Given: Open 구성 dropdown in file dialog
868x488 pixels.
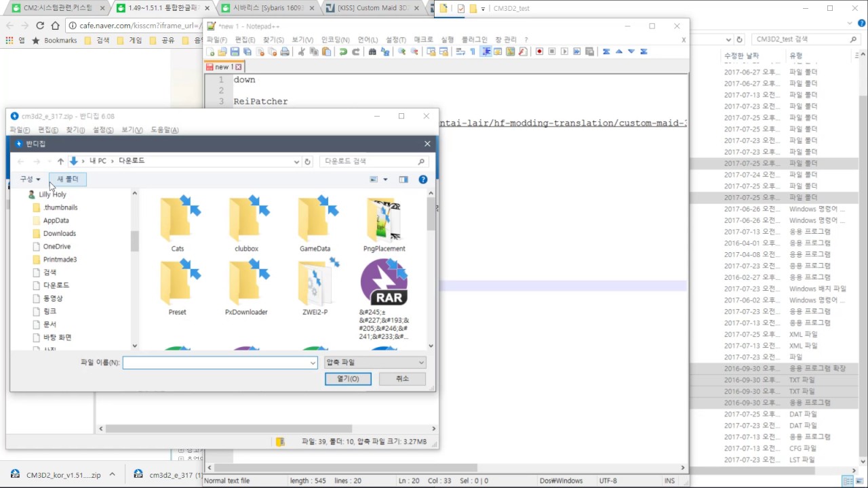Looking at the screenshot, I should pyautogui.click(x=30, y=179).
